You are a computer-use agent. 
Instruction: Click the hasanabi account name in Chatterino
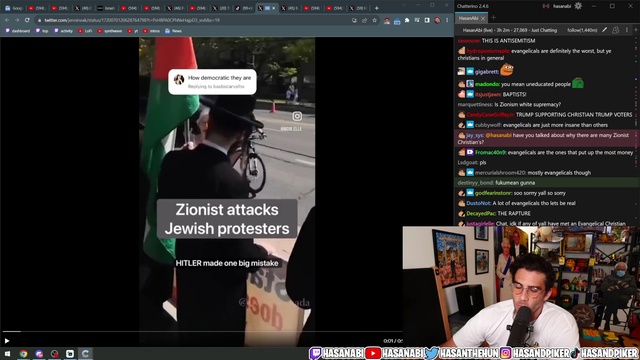click(x=562, y=6)
